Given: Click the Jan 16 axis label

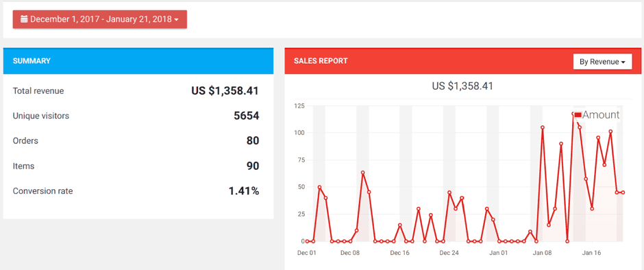Looking at the screenshot, I should (591, 253).
